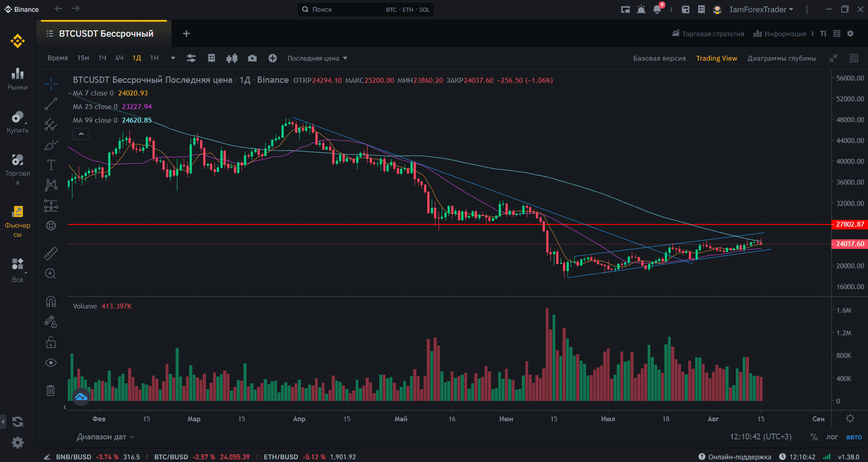
Task: Add a new chart tab
Action: (x=186, y=33)
